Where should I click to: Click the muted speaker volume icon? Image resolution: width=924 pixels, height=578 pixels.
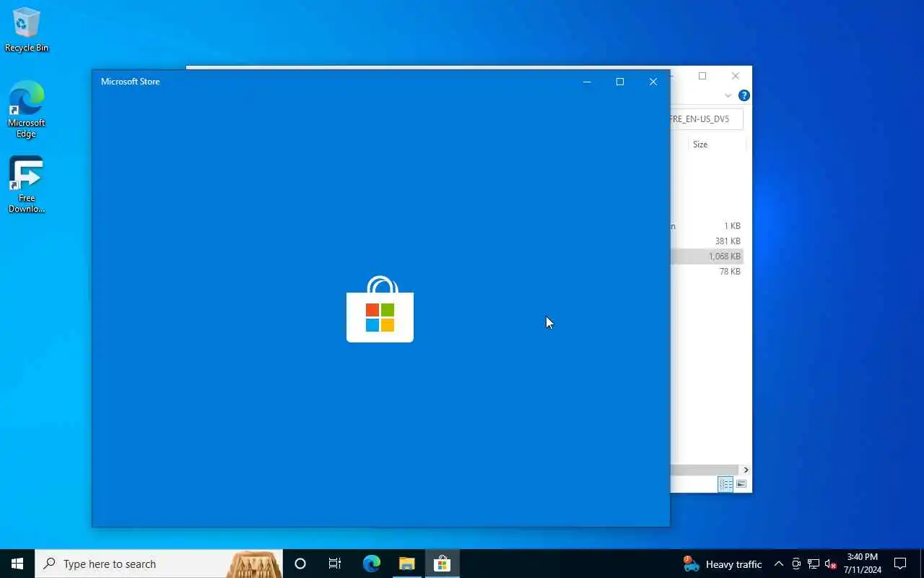(x=831, y=564)
